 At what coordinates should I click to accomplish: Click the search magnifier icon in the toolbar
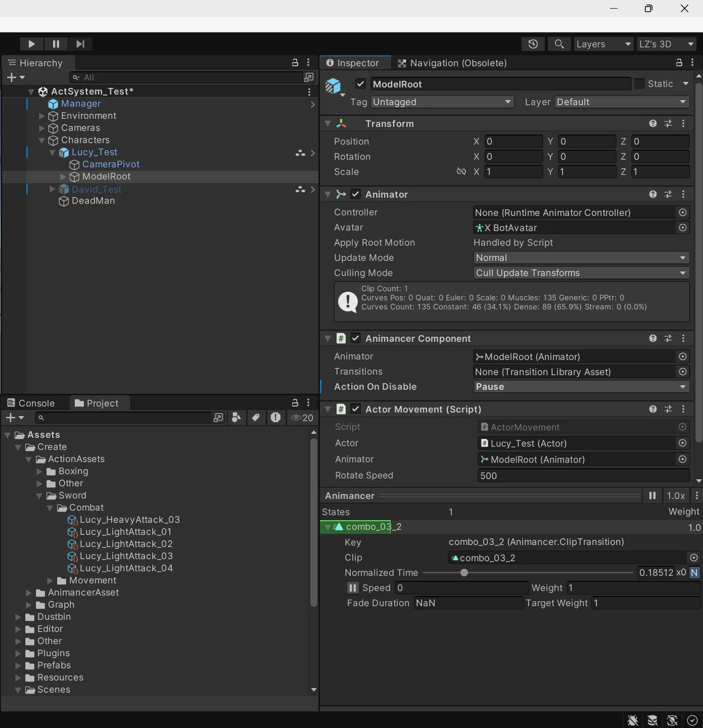559,44
